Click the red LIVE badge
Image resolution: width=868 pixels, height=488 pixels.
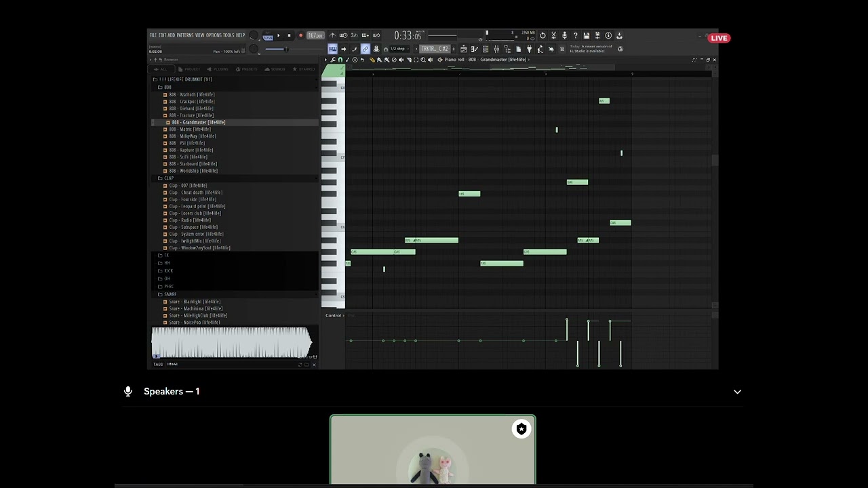(719, 38)
